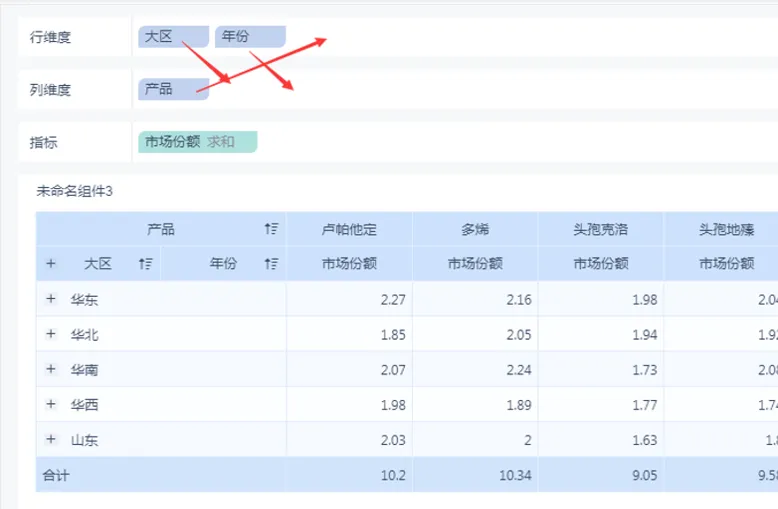The height and width of the screenshot is (509, 778).
Task: Click the 头孢克洛 column header
Action: (x=600, y=229)
